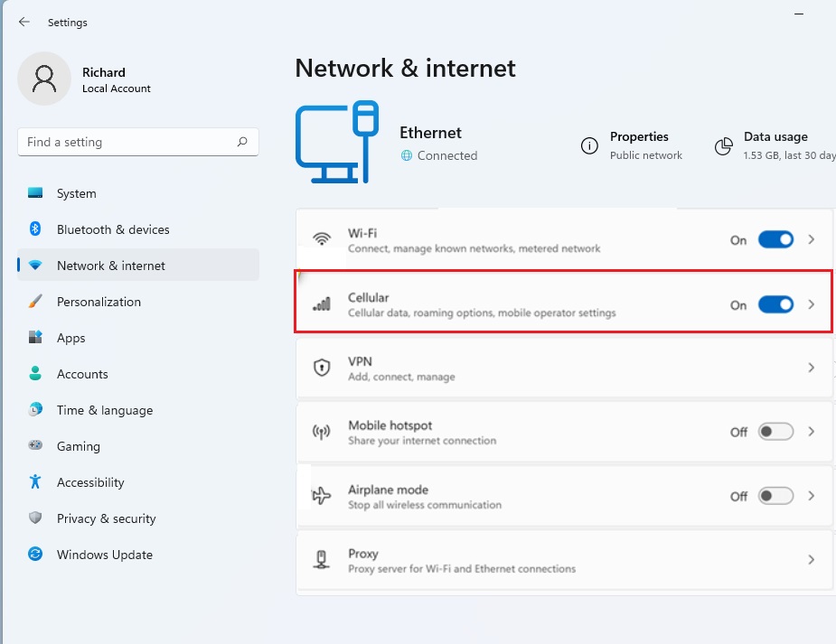Screen dimensions: 836x644
Task: Click the Windows Update icon
Action: tap(35, 555)
